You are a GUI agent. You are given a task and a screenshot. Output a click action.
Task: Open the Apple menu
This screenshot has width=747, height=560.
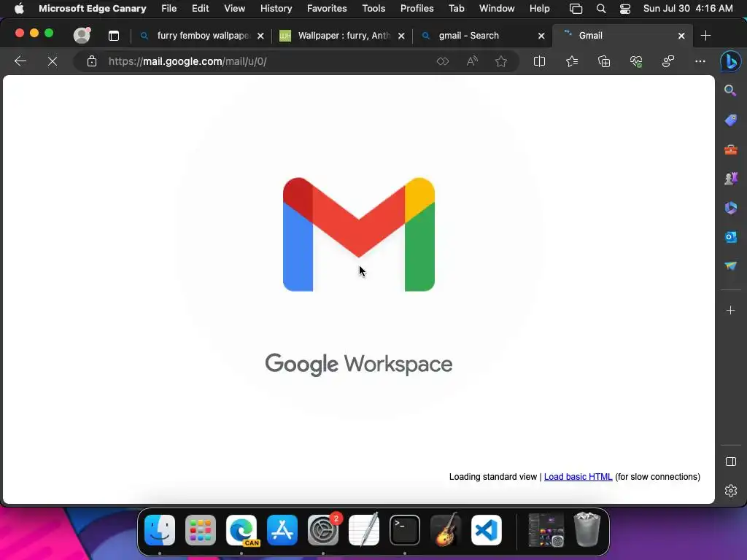pos(19,9)
